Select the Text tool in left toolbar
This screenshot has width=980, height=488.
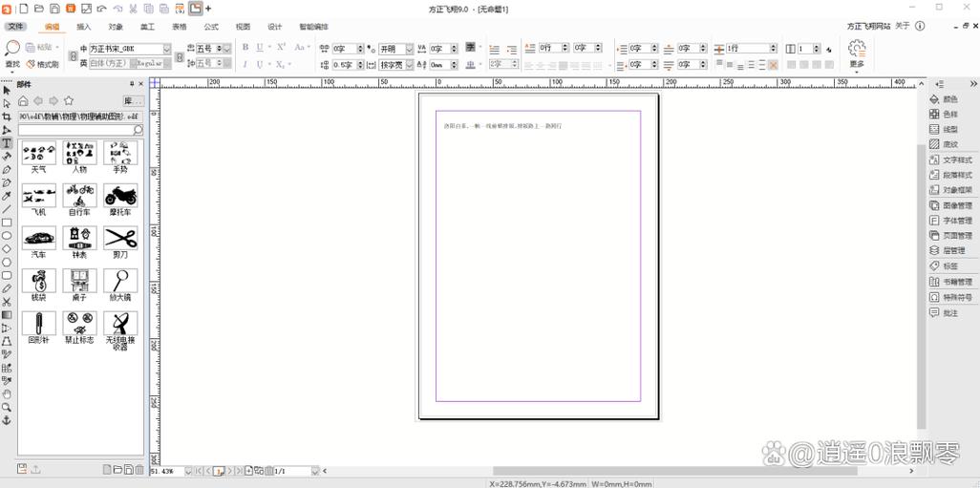[x=7, y=143]
